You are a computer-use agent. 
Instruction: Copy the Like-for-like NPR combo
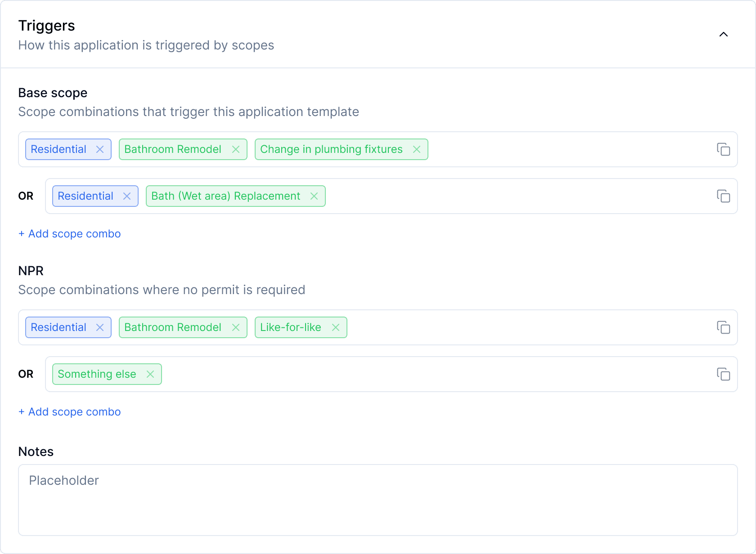pyautogui.click(x=723, y=327)
